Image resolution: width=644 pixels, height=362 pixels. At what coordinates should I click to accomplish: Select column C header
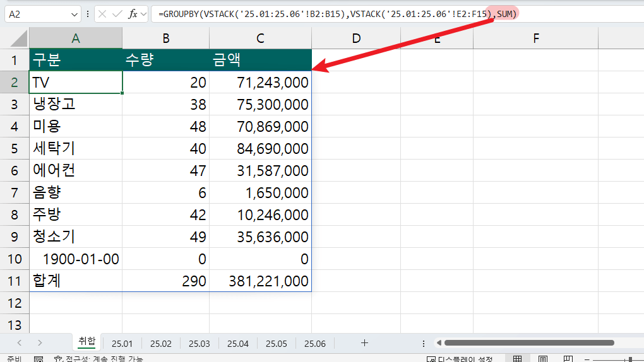[260, 38]
